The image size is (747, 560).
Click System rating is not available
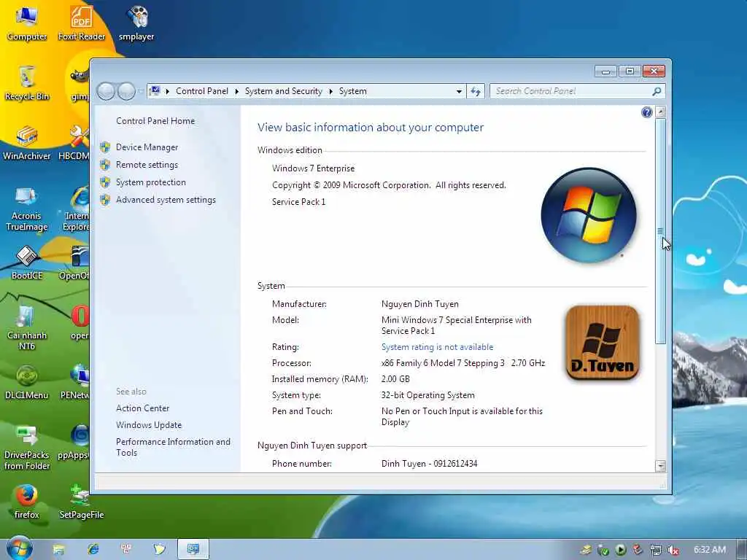(x=438, y=347)
